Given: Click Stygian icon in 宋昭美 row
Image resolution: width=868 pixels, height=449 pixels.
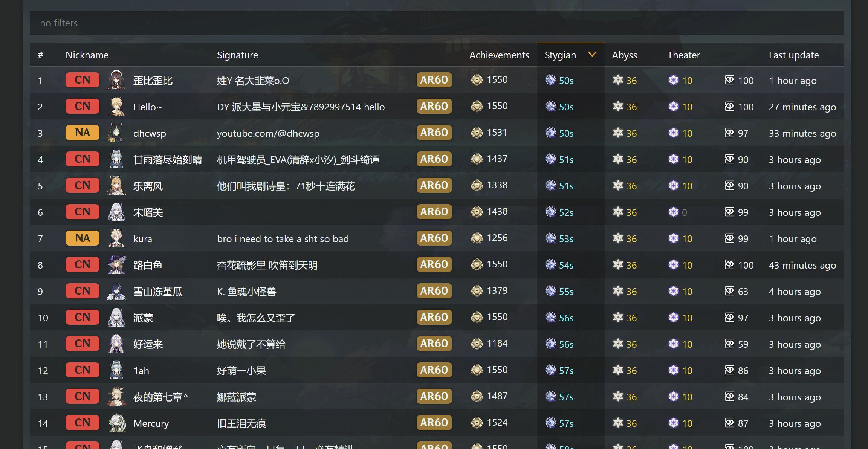Looking at the screenshot, I should (550, 212).
